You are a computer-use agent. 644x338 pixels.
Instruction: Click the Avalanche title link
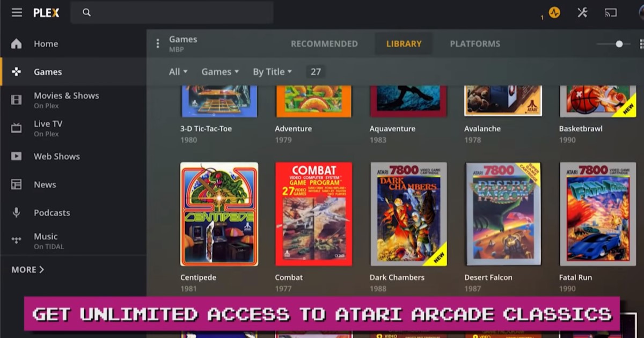(x=482, y=129)
